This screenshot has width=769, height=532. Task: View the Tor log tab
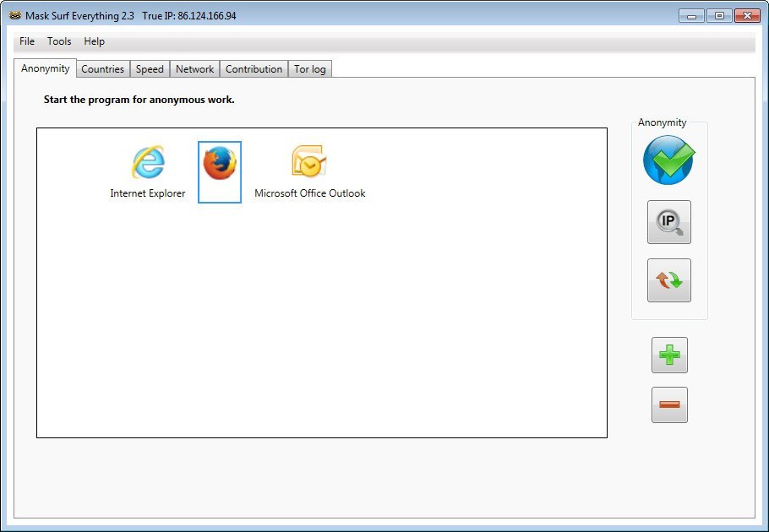310,69
